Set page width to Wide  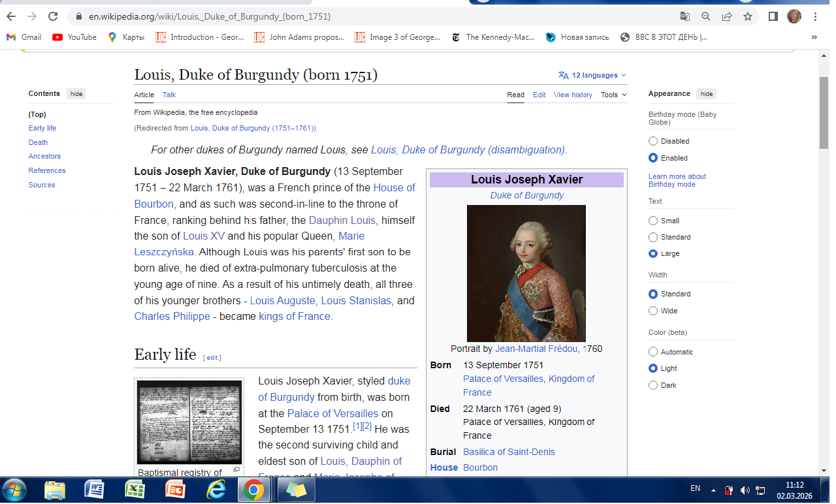653,311
